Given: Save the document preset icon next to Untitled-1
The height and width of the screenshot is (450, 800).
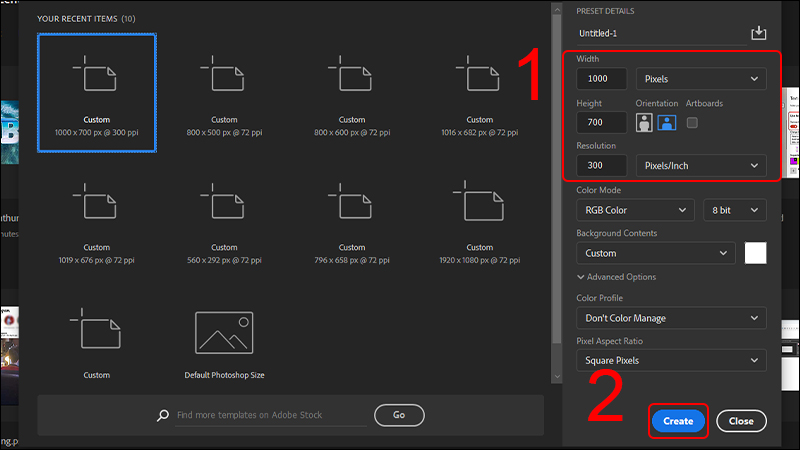Looking at the screenshot, I should (758, 33).
